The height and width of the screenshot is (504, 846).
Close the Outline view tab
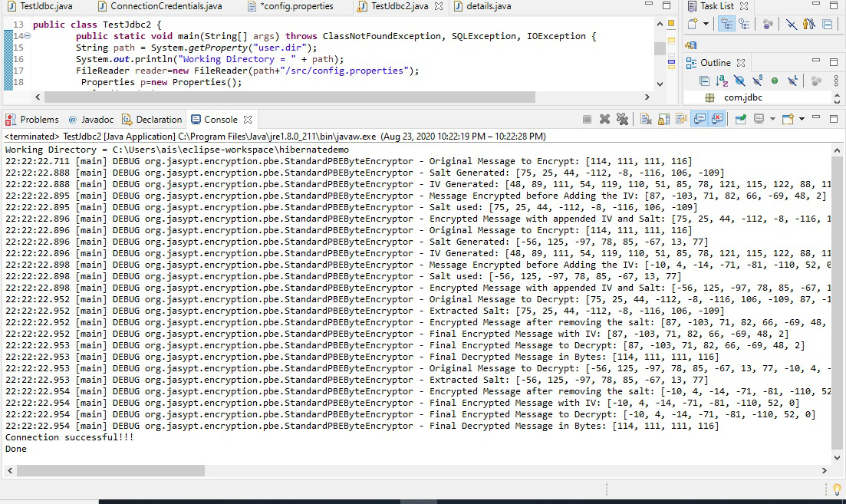[x=741, y=63]
